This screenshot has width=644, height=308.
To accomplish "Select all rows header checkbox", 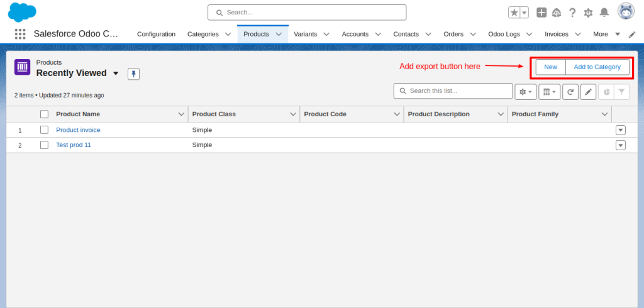I will 45,114.
